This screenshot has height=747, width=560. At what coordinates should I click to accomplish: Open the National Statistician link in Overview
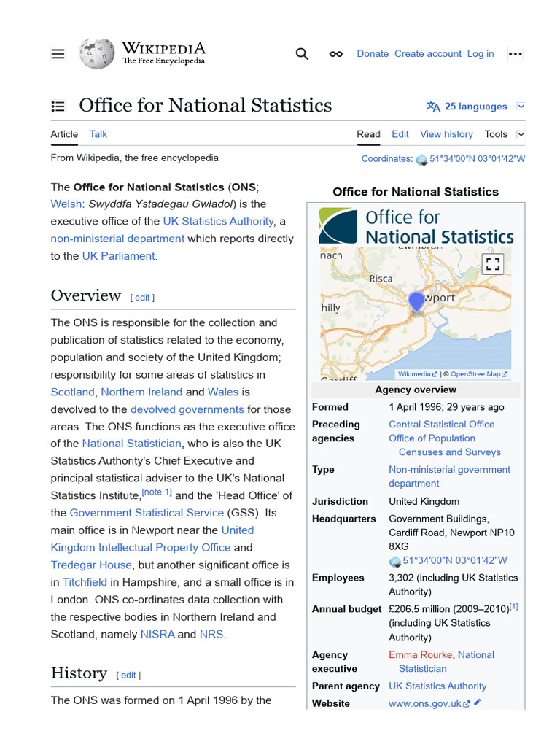131,444
